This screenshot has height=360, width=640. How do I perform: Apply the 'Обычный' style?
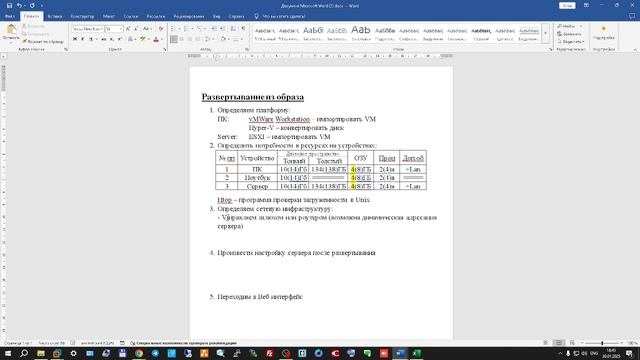point(265,34)
